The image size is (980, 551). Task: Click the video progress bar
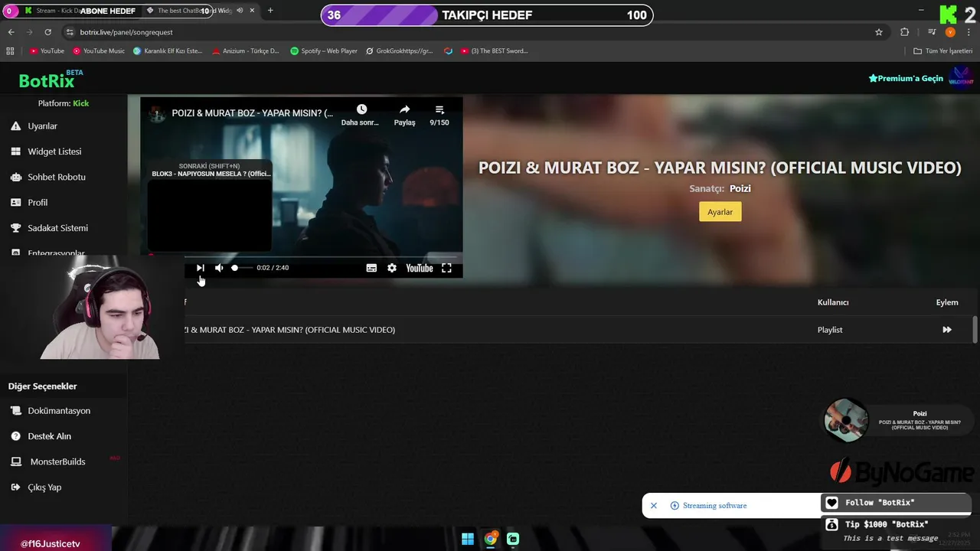click(x=306, y=256)
